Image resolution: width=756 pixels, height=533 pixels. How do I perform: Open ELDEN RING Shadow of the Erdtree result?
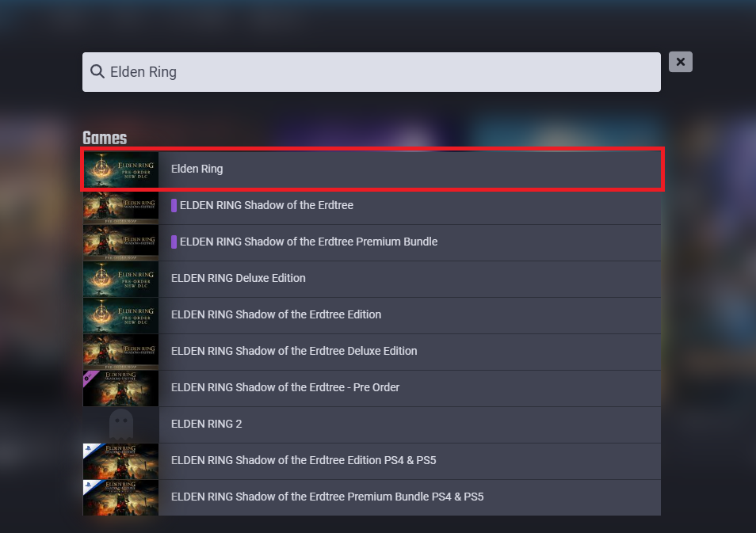(x=372, y=206)
